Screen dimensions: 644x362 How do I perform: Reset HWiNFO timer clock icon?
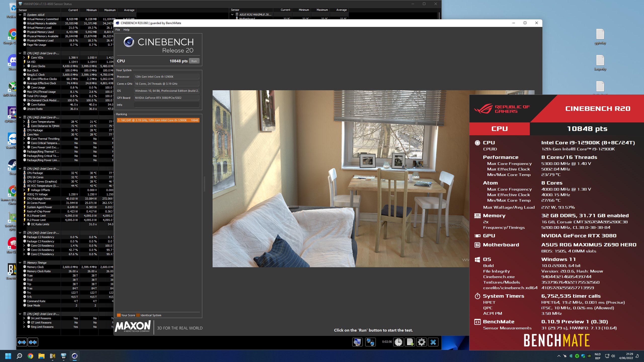click(398, 342)
